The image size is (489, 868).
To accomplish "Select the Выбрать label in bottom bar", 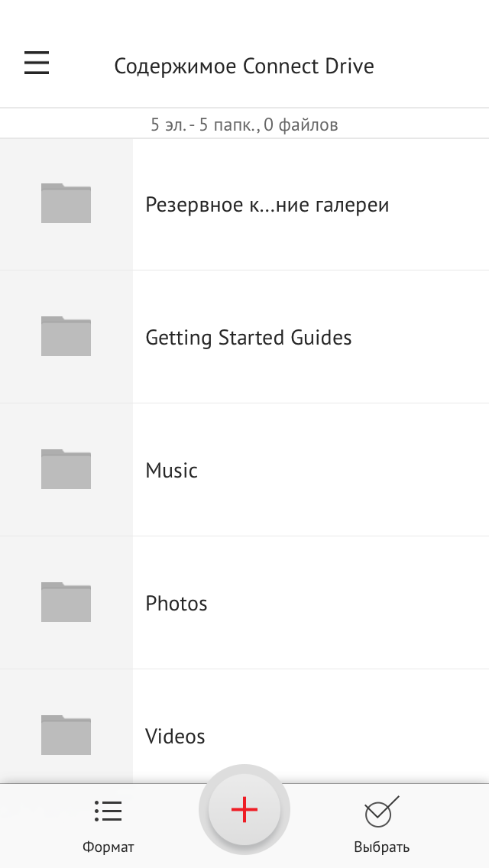I will [381, 847].
